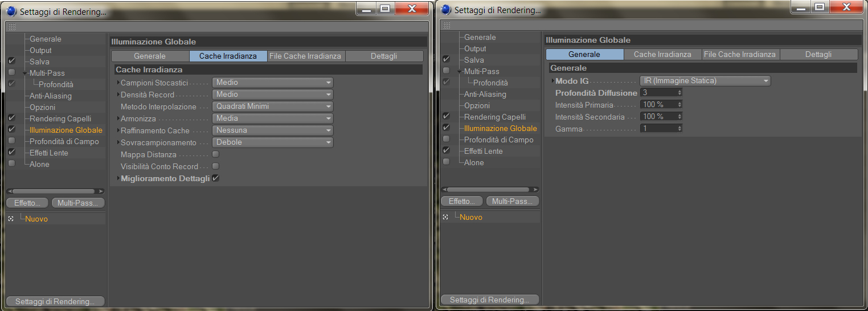Screen dimensions: 868x311
Task: Click Multi-Pass... button in right window
Action: tap(512, 201)
